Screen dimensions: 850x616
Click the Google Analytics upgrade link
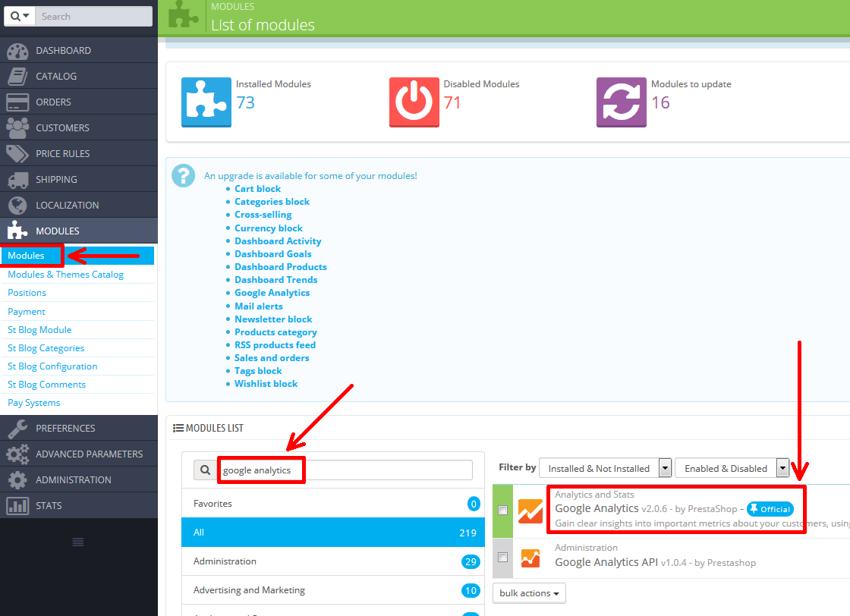coord(272,293)
